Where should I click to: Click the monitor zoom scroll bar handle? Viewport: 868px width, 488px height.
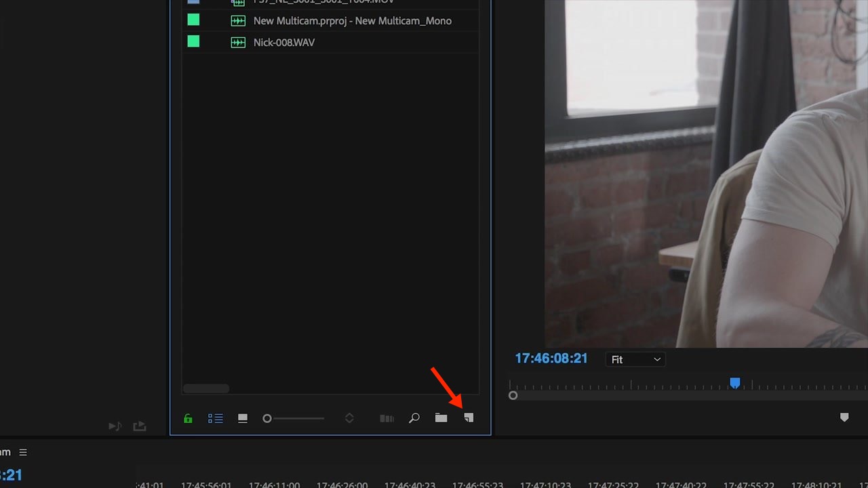[x=513, y=395]
